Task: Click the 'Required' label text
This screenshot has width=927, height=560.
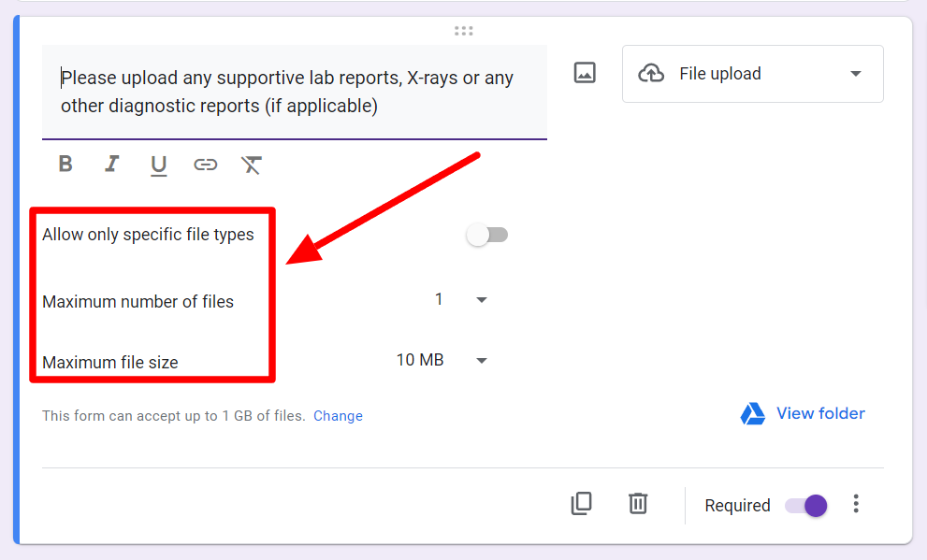Action: (737, 506)
